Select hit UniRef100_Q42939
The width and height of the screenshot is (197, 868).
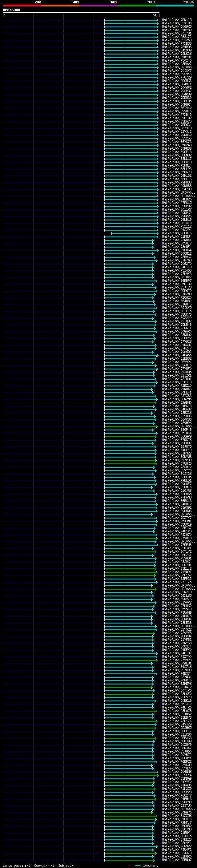177,50
